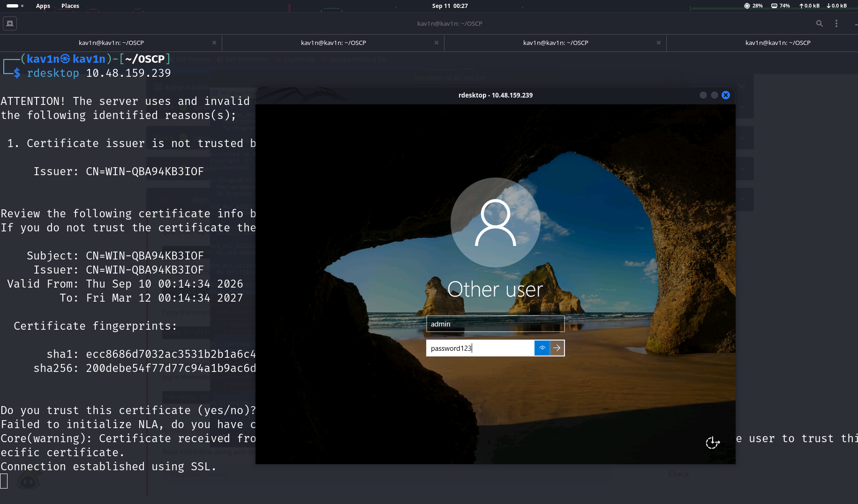
Task: Click the 'Certificate fingerprints:' line
Action: (95, 326)
